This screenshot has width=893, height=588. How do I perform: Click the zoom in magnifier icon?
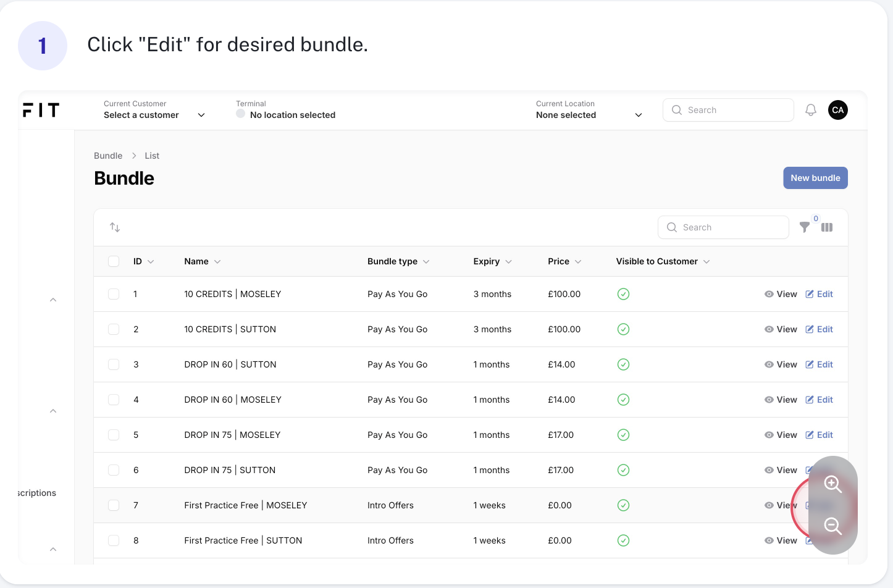pyautogui.click(x=833, y=484)
